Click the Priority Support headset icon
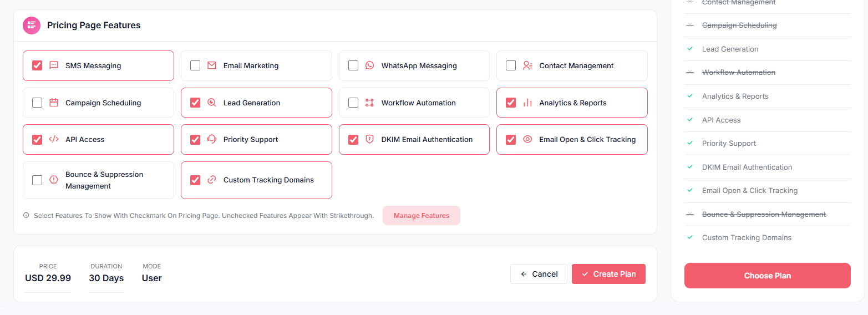 [x=211, y=139]
